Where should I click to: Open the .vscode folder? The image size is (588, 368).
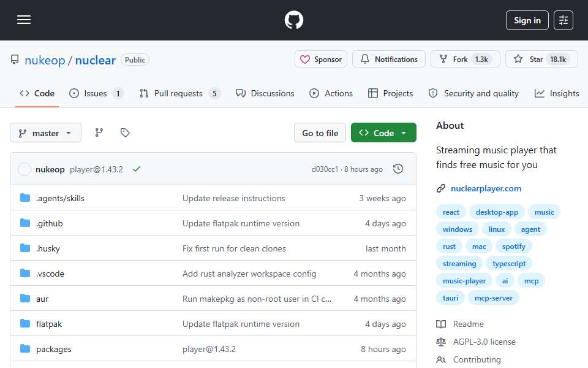pyautogui.click(x=50, y=274)
